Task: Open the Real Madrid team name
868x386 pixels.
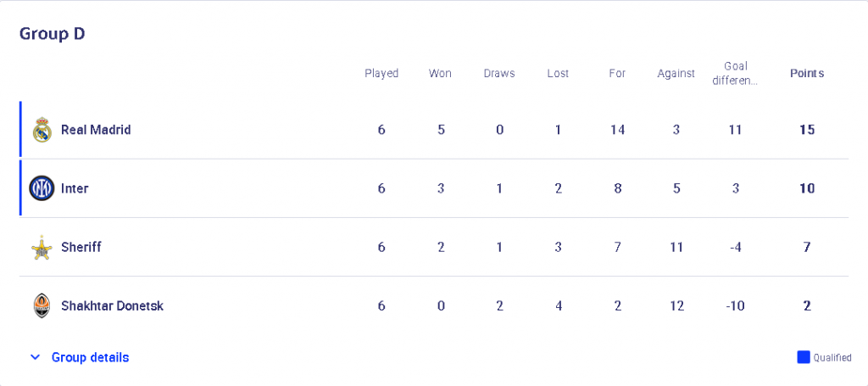Action: click(x=96, y=130)
